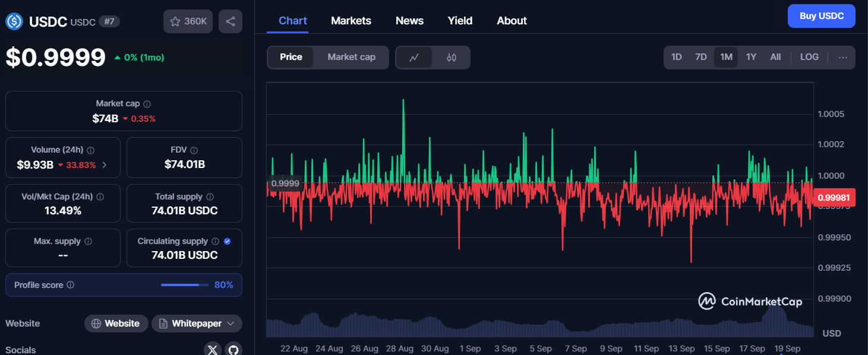868x355 pixels.
Task: Click the FDV info icon
Action: [x=194, y=150]
